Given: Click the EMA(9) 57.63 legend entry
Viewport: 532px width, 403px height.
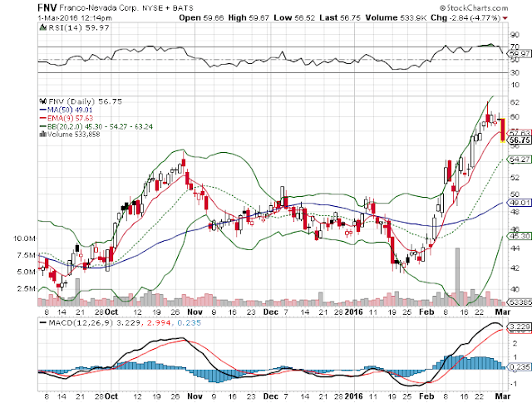Looking at the screenshot, I should 66,118.
